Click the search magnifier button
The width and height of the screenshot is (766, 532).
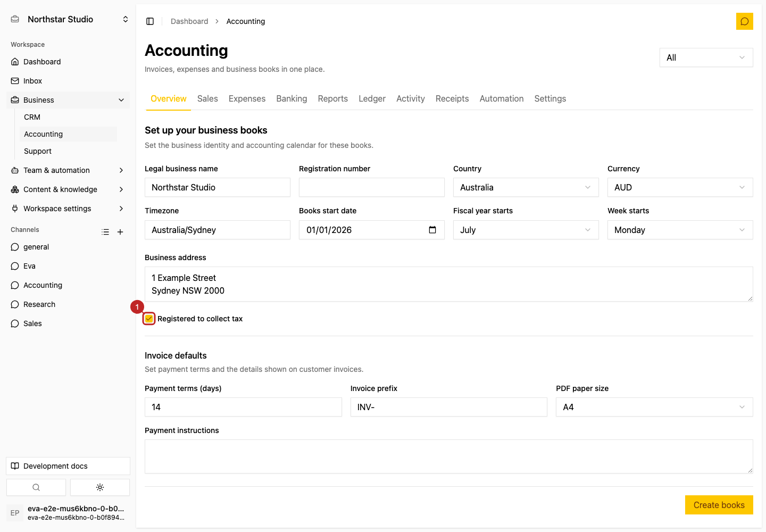pyautogui.click(x=36, y=487)
